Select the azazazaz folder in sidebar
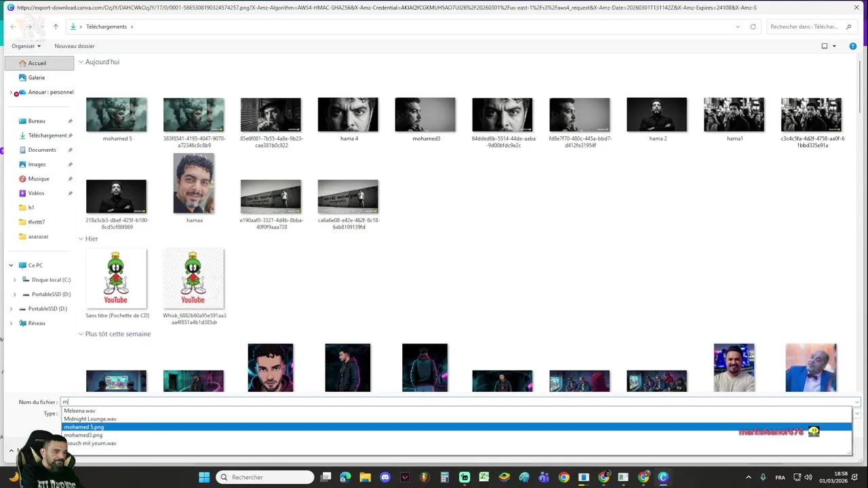 [39, 237]
